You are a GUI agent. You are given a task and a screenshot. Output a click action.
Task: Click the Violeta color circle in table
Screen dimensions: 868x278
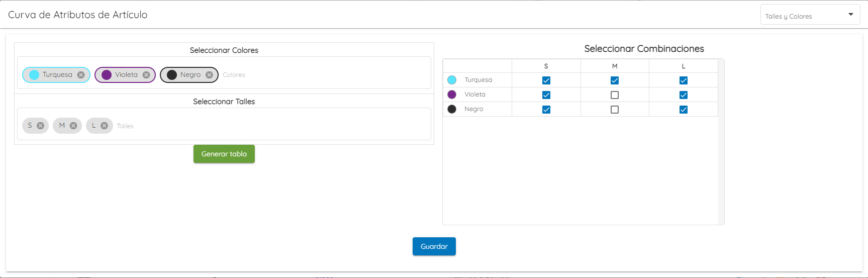point(452,95)
